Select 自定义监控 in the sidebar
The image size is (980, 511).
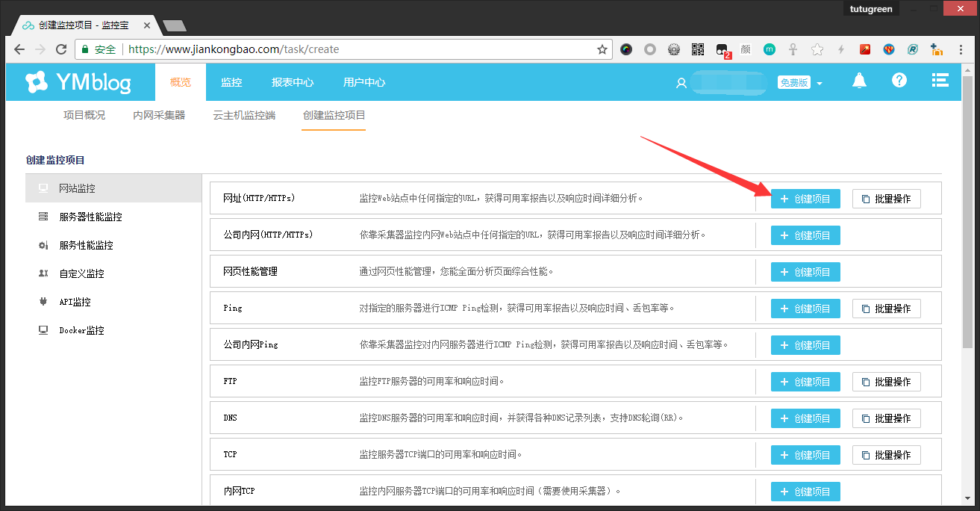(x=113, y=273)
